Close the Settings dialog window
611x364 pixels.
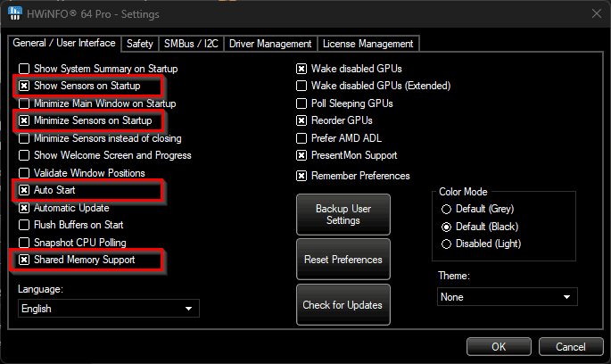point(596,13)
